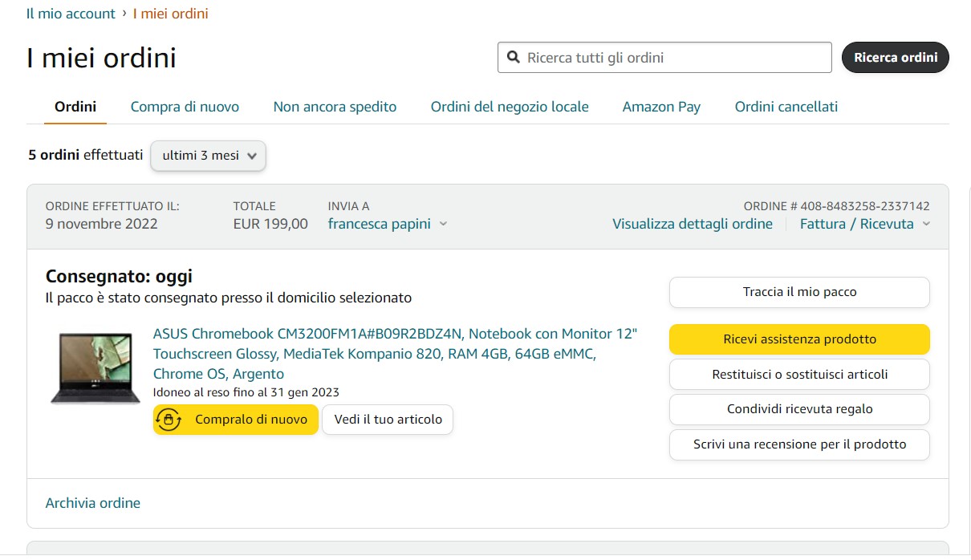971x560 pixels.
Task: Open the Visualizza dettagli ordine link
Action: click(693, 224)
